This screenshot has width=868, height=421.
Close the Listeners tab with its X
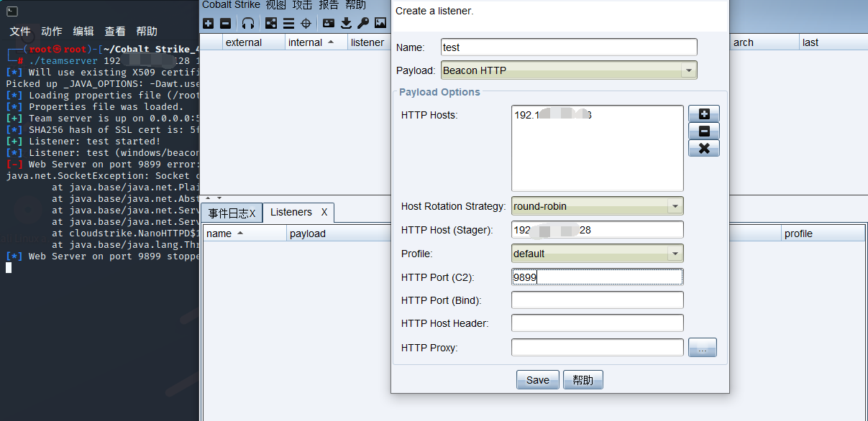click(x=324, y=212)
